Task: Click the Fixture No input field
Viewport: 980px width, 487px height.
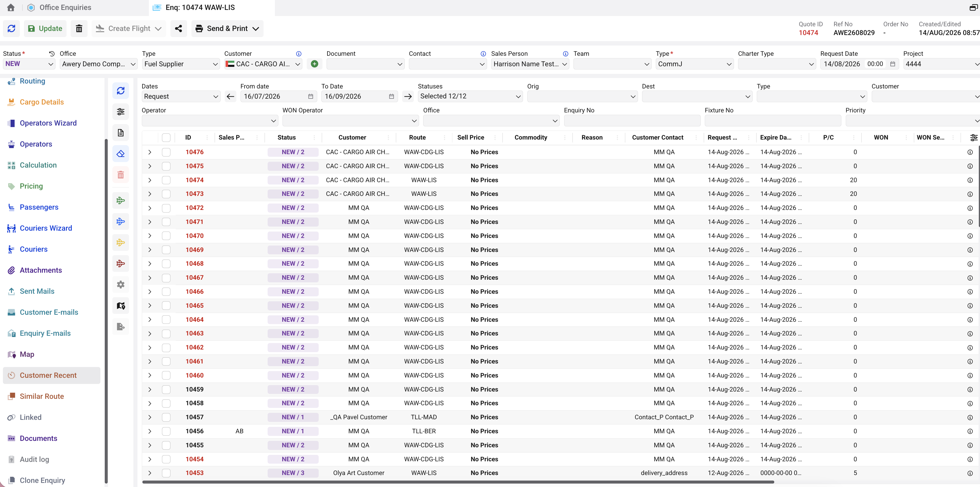Action: (x=773, y=121)
